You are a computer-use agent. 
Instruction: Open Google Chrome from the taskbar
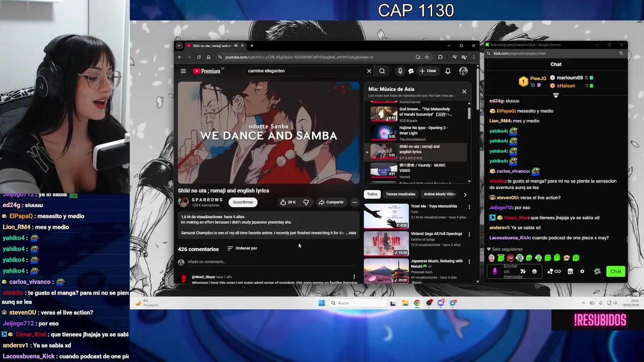[417, 303]
